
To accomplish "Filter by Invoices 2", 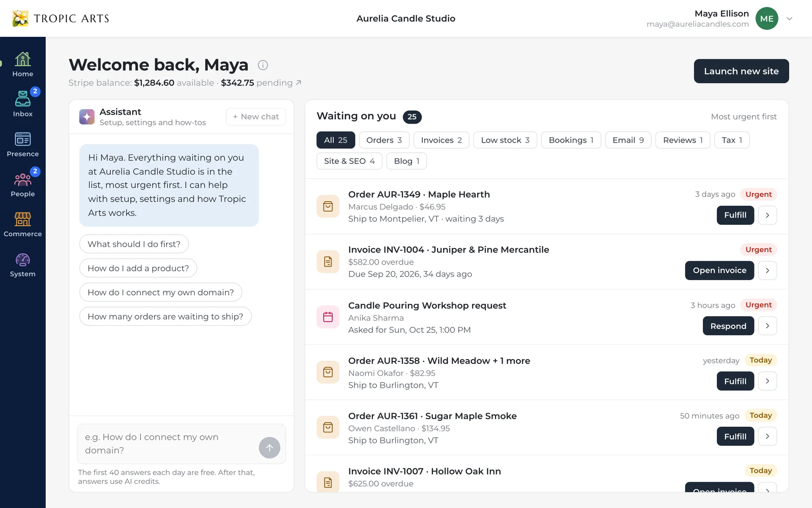I will click(x=441, y=140).
